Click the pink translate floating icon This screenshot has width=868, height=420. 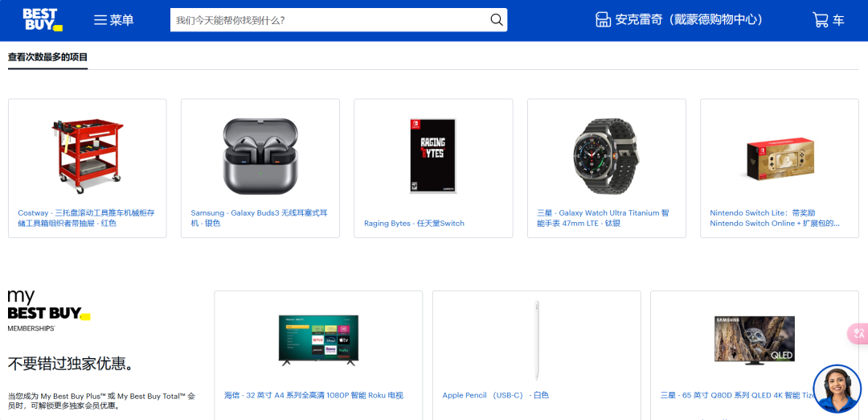[x=858, y=333]
